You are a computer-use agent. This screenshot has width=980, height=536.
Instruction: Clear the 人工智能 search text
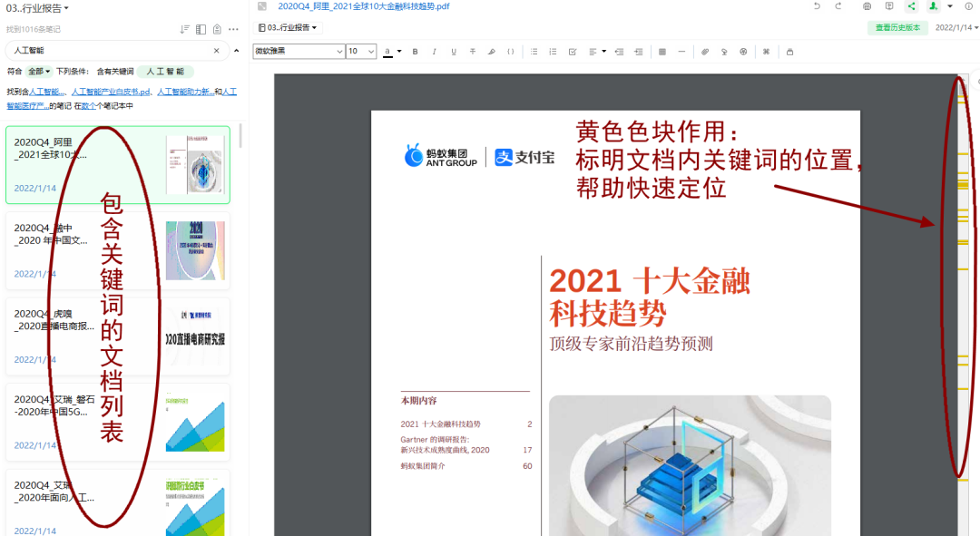point(216,51)
